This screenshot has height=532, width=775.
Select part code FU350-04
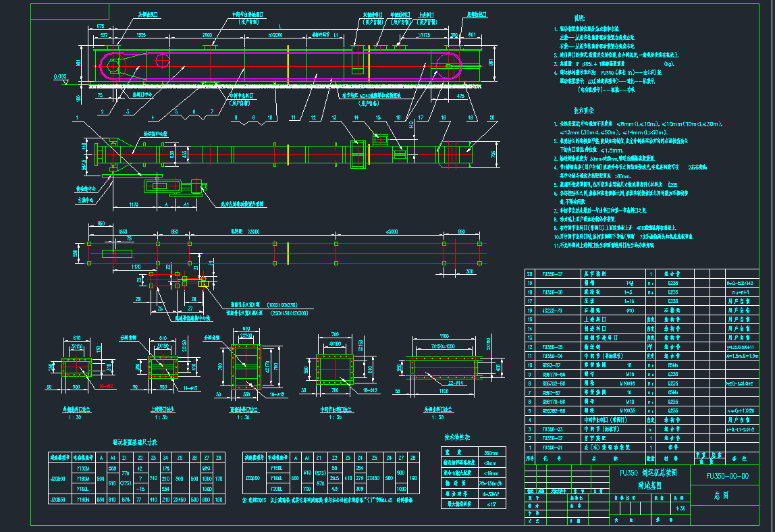(552, 356)
